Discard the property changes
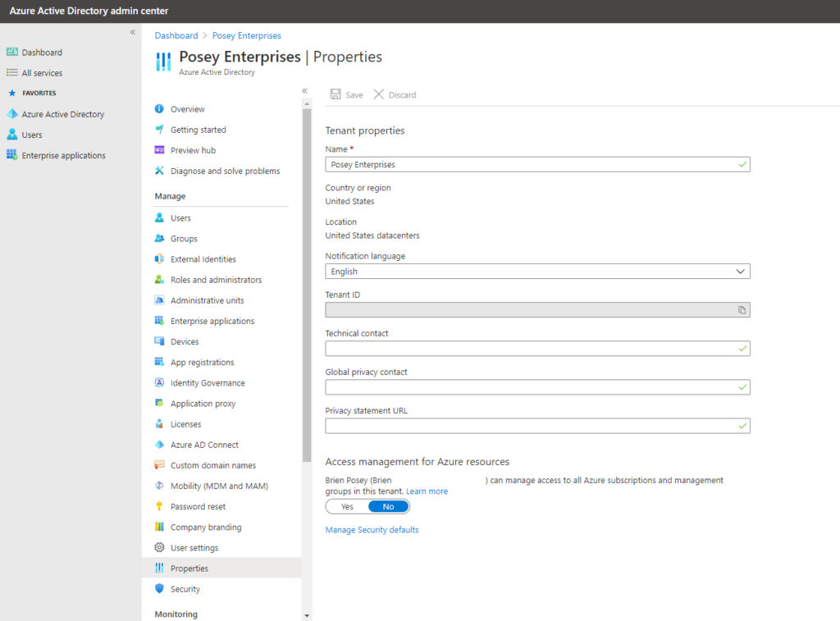This screenshot has width=840, height=621. click(395, 94)
